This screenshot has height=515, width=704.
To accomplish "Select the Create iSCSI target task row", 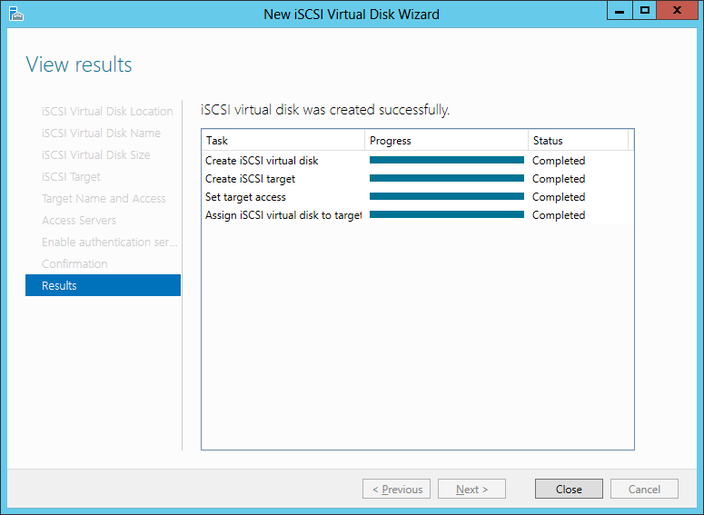I will click(250, 179).
